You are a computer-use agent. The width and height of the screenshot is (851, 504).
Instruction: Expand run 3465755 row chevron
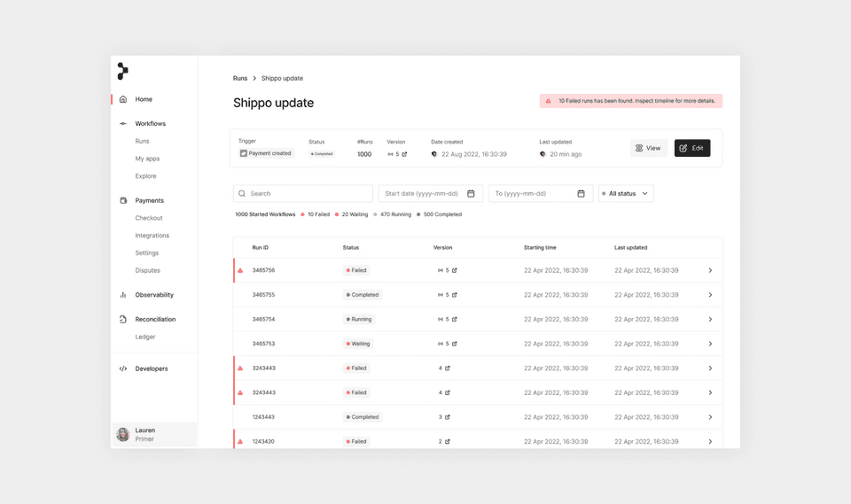(x=710, y=295)
